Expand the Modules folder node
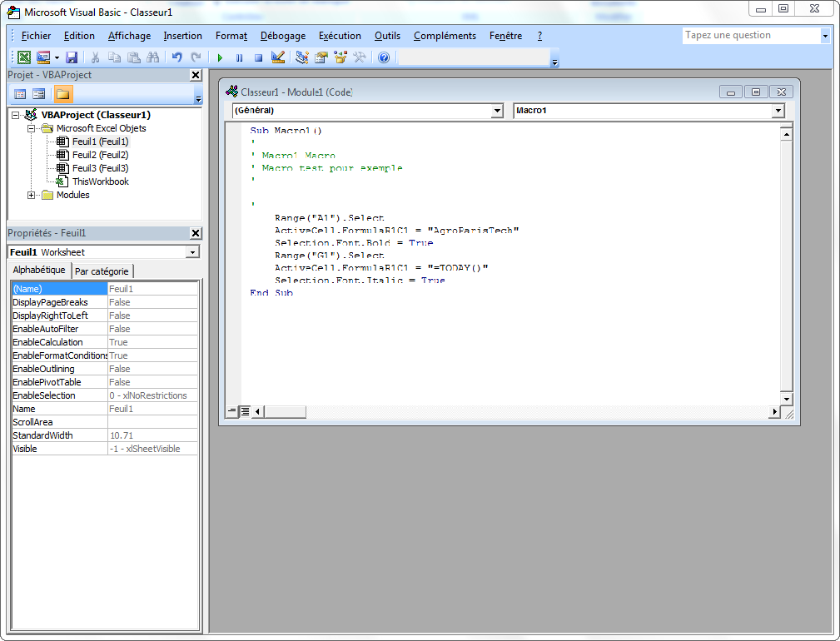This screenshot has width=840, height=641. [x=32, y=195]
